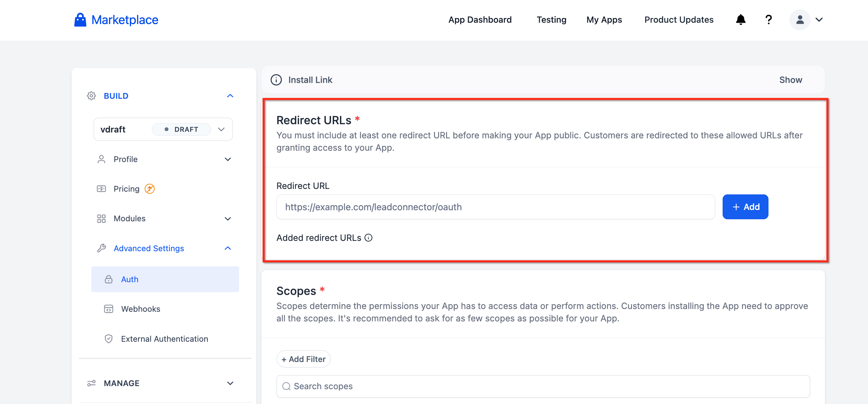Go to App Dashboard
The height and width of the screenshot is (404, 868).
(x=480, y=20)
